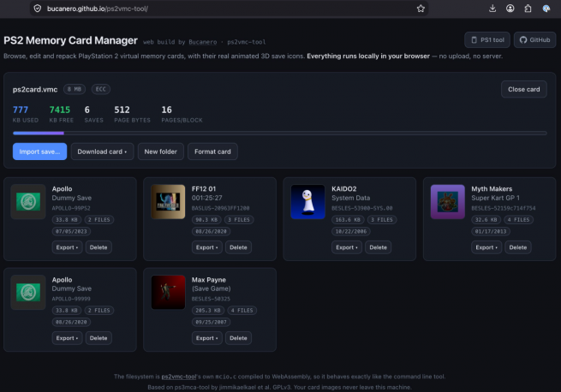Open the GitHub link button
The height and width of the screenshot is (392, 561).
click(535, 39)
